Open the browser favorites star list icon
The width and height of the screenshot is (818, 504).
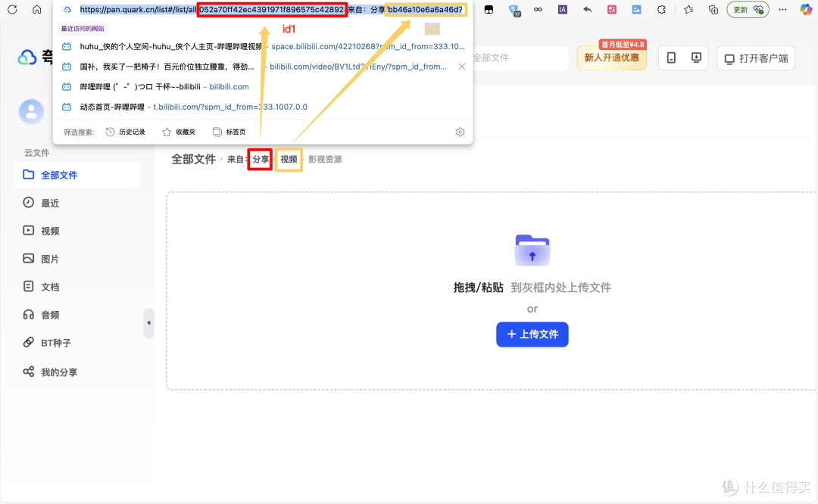click(688, 9)
